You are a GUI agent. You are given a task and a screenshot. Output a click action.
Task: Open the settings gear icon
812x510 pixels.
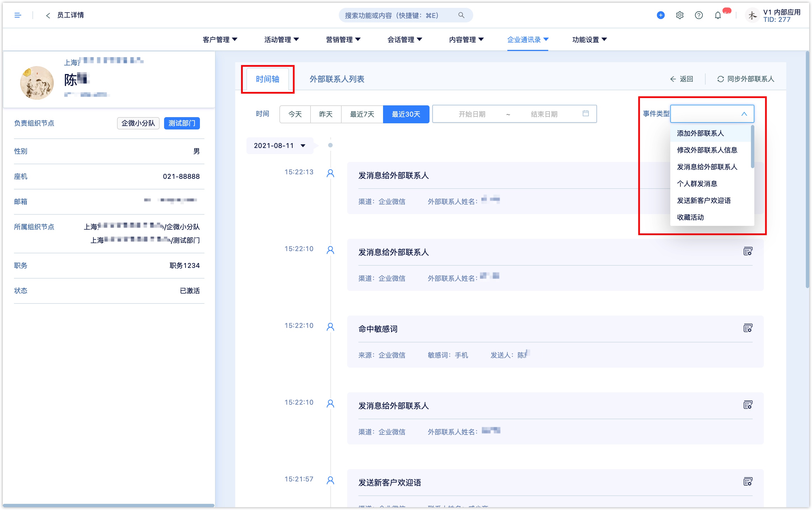tap(680, 15)
